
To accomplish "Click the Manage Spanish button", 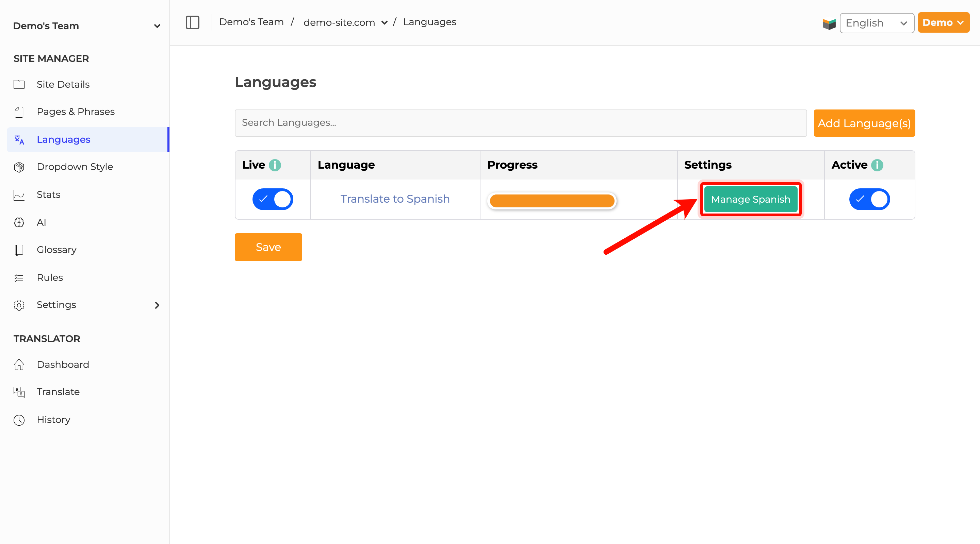I will [x=751, y=199].
